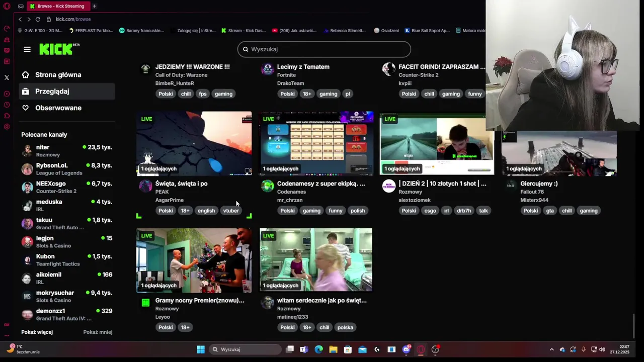
Task: Open the Leyoo channel avatar
Action: pos(145,303)
